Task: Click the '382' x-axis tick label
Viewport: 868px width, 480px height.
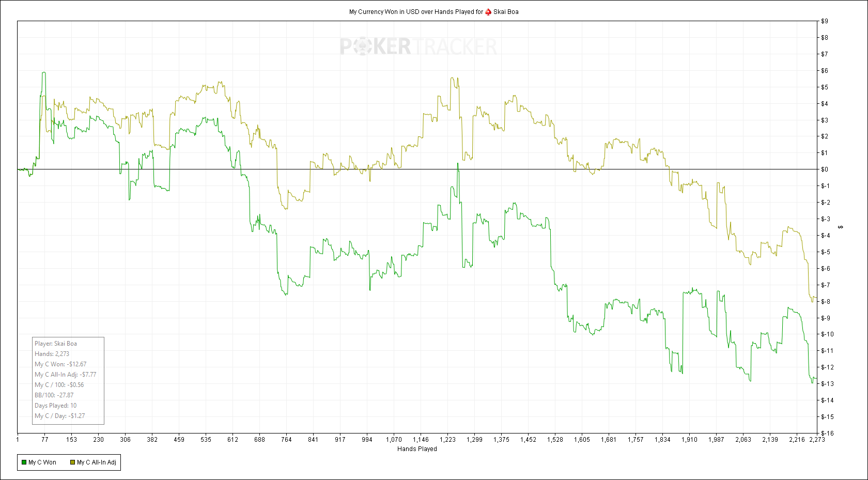Action: [x=152, y=440]
